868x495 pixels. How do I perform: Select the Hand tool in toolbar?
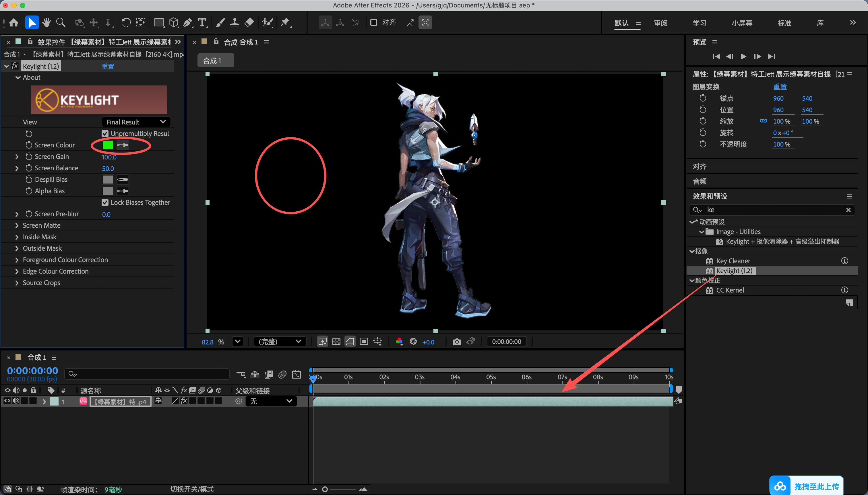tap(46, 23)
